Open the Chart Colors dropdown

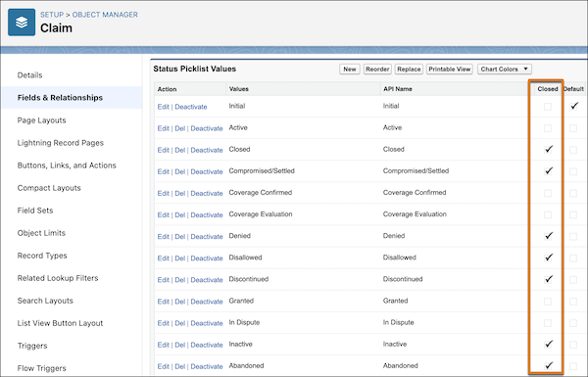[505, 69]
